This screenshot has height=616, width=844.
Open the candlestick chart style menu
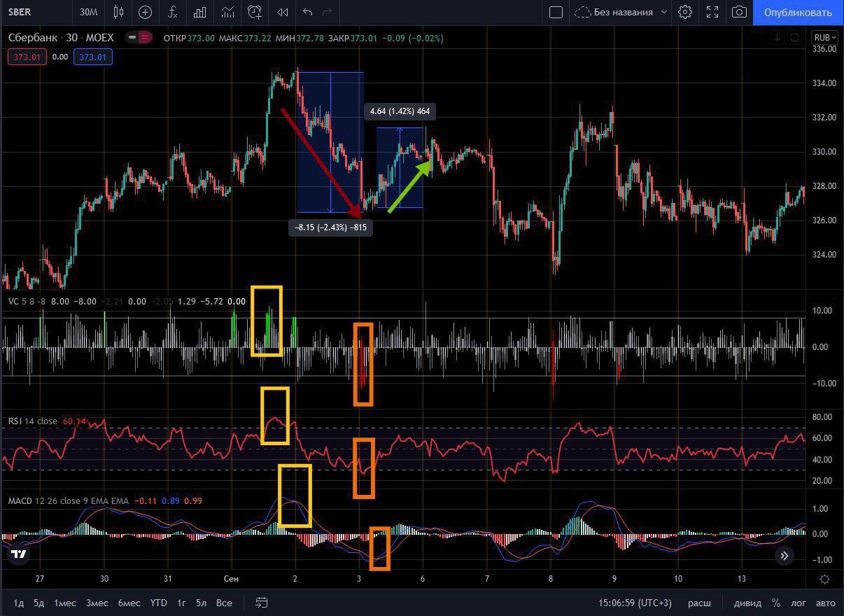coord(118,12)
